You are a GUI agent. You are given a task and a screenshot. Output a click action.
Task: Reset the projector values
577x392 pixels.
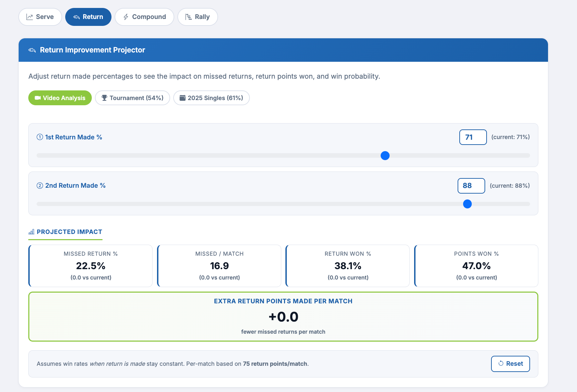[510, 364]
